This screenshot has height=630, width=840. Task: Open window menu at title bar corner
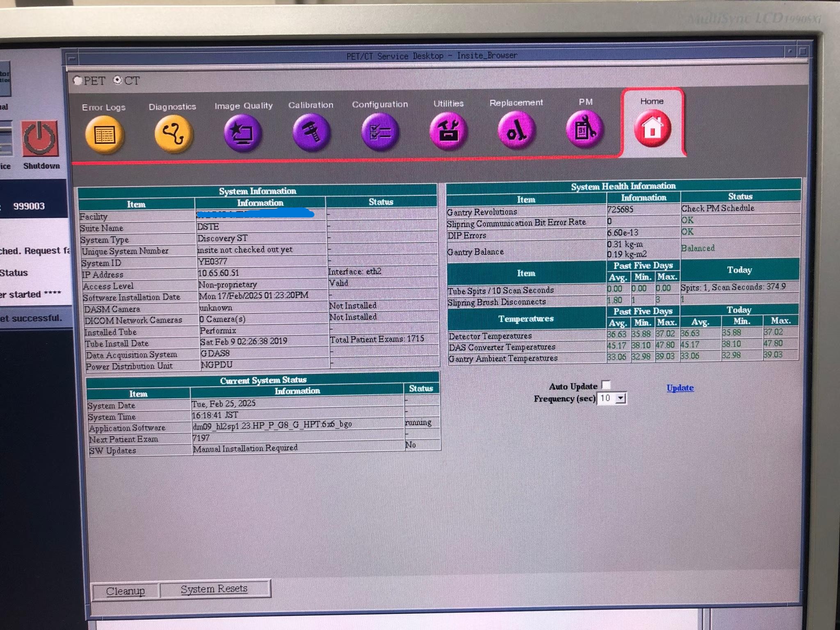point(71,59)
